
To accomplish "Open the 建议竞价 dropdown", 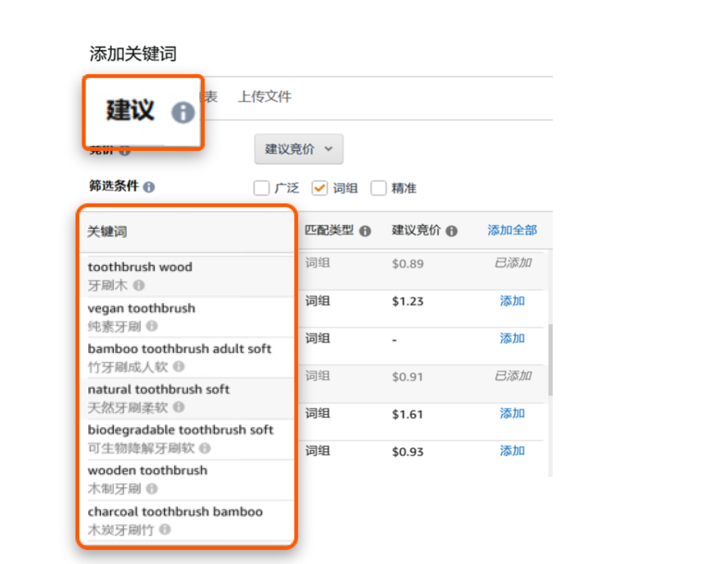I will [299, 149].
